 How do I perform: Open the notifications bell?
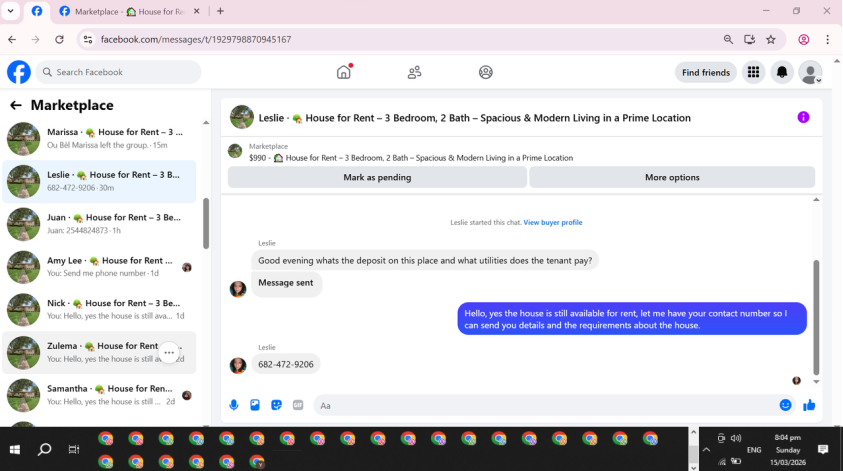point(782,72)
